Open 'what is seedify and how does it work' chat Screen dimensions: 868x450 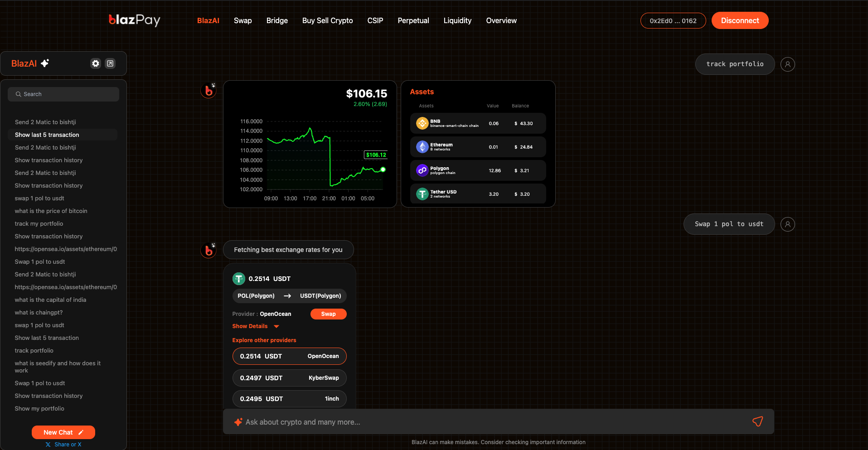pyautogui.click(x=58, y=367)
